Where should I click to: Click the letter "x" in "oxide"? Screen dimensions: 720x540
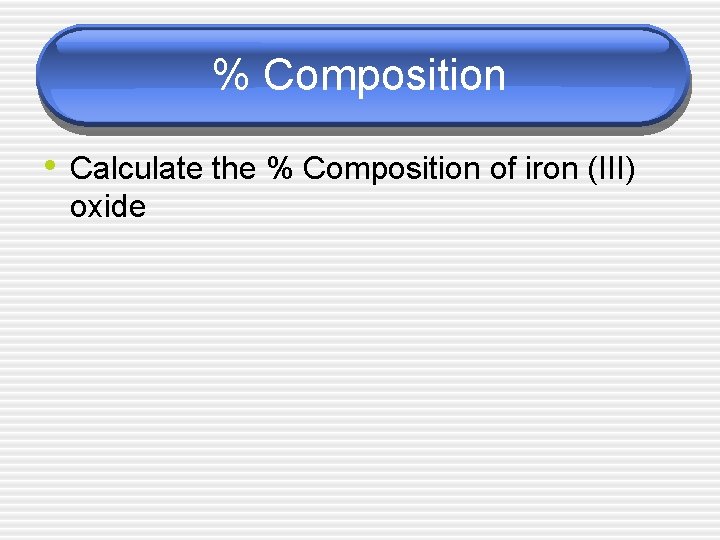[x=98, y=207]
